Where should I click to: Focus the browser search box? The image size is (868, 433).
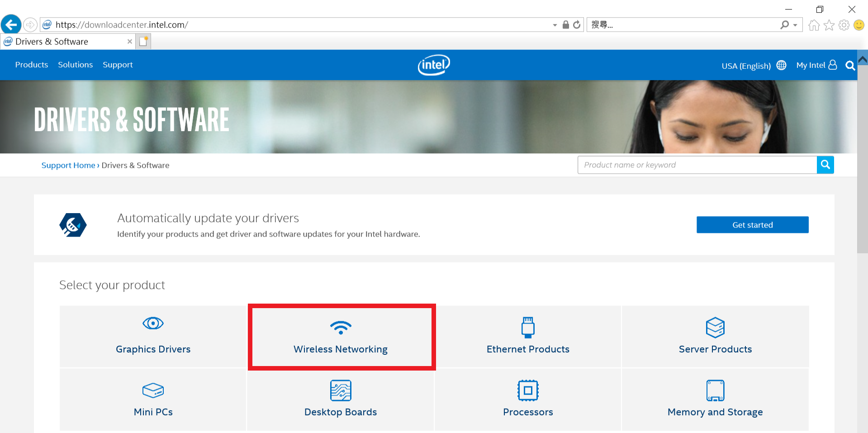click(x=683, y=25)
